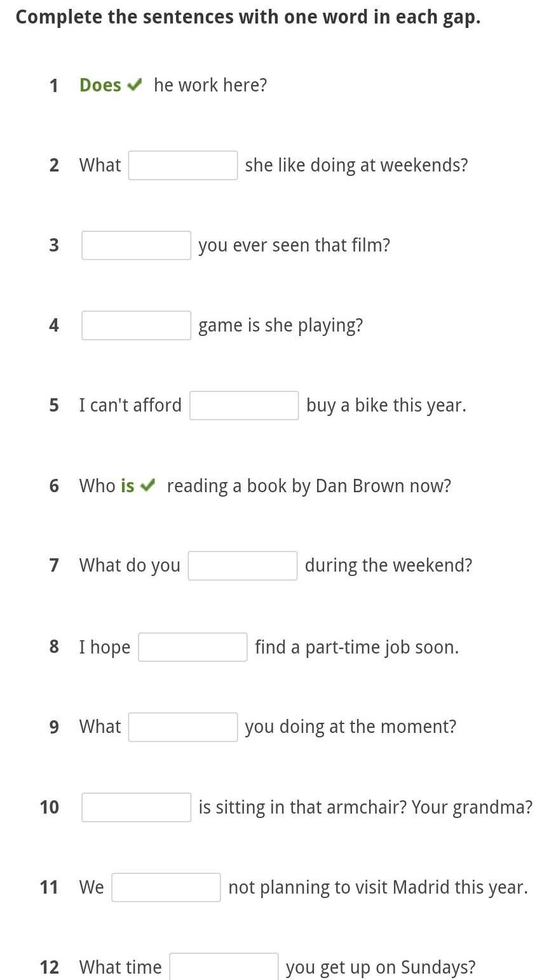The height and width of the screenshot is (980, 549).
Task: Click the text "find a part-time job soon."
Action: (356, 647)
